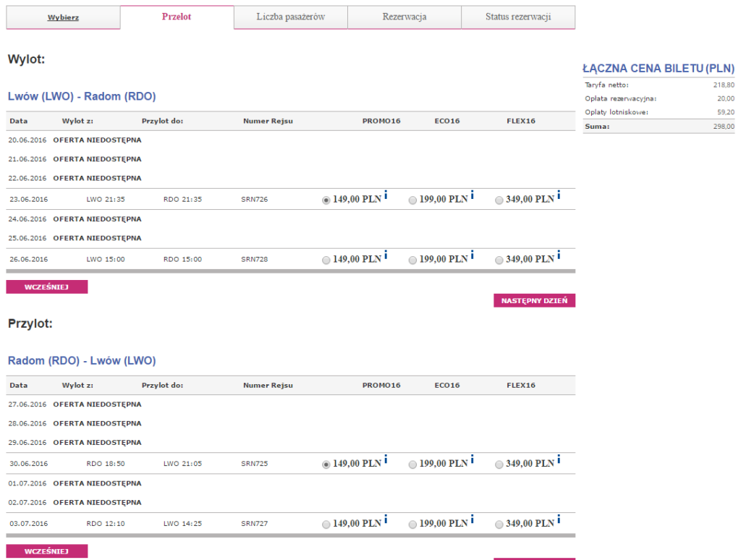
Task: Open info icon for 03.07.2016 ECO16 fare
Action: coord(472,519)
